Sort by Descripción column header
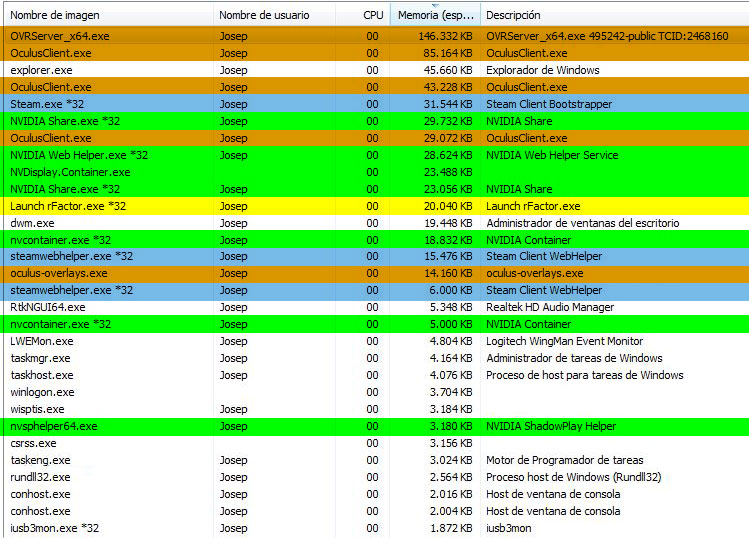Screen dimensions: 749x539 click(615, 15)
